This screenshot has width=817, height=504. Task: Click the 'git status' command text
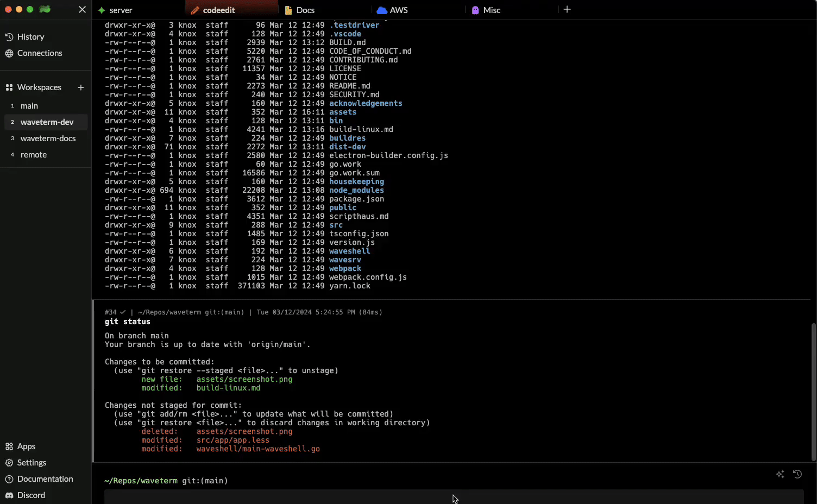[x=128, y=322]
